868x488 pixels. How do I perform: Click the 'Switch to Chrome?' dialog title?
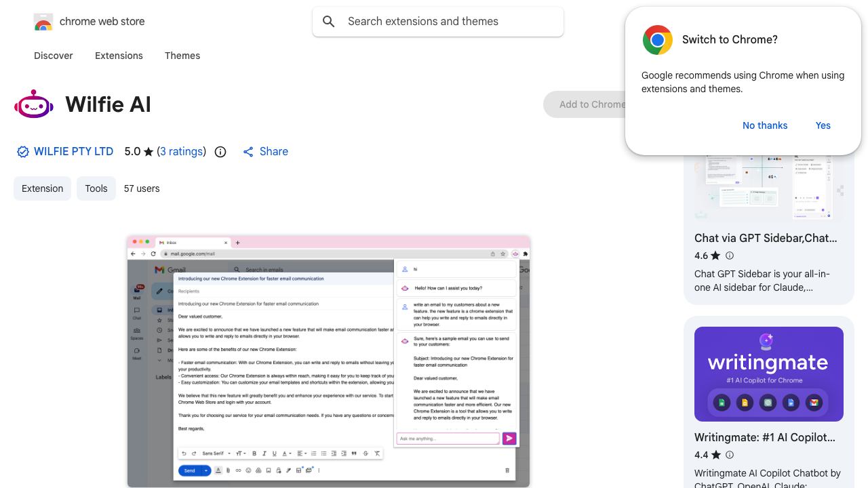tap(730, 39)
